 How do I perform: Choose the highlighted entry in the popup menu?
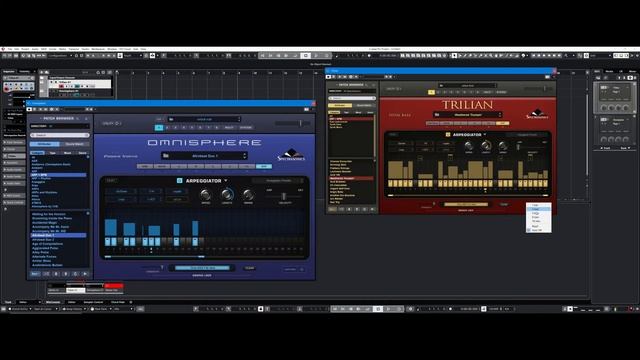(538, 209)
